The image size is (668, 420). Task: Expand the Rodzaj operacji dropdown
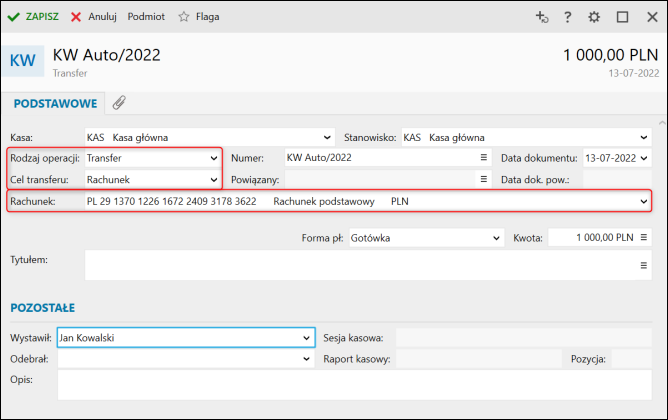click(213, 158)
